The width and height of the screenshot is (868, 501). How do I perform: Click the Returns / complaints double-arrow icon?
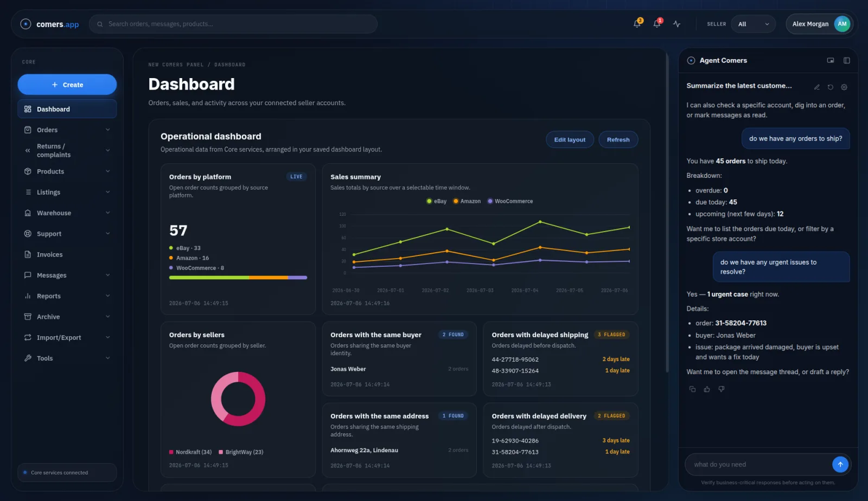pyautogui.click(x=28, y=151)
